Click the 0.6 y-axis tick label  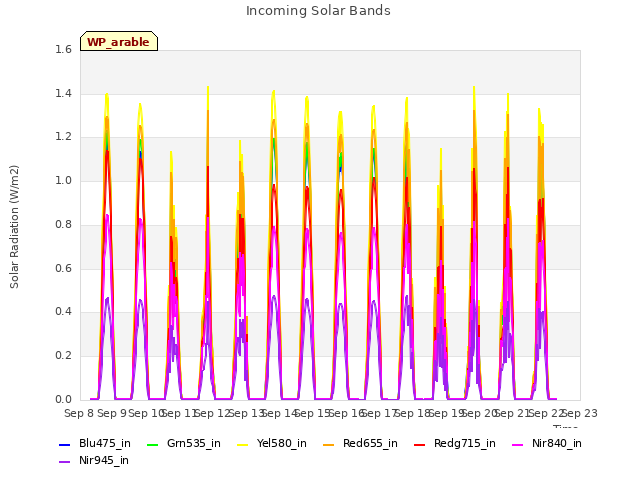click(x=63, y=269)
